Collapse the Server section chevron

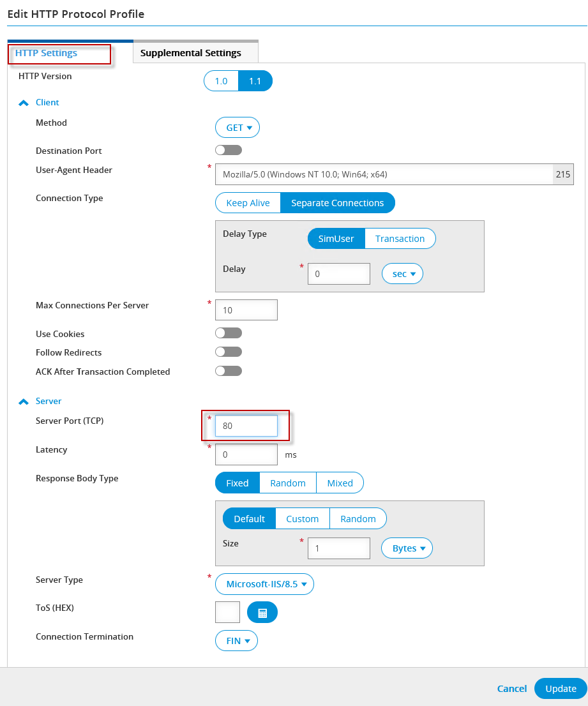click(x=24, y=402)
